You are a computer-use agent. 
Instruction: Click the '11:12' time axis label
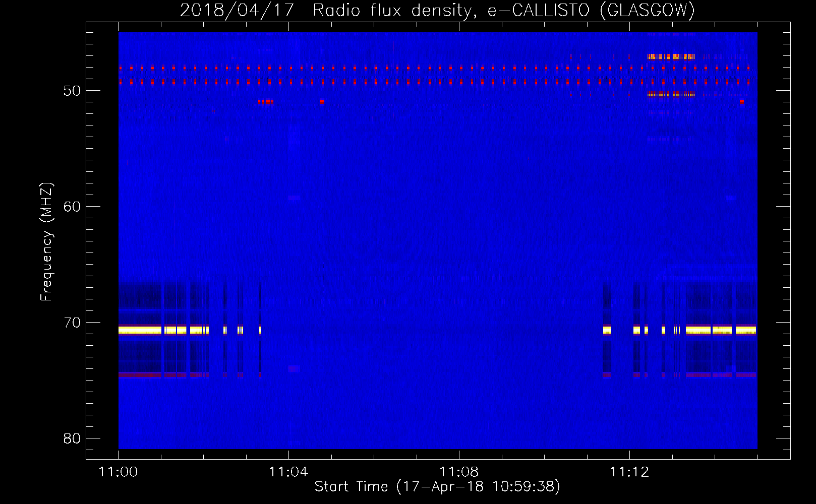(629, 472)
